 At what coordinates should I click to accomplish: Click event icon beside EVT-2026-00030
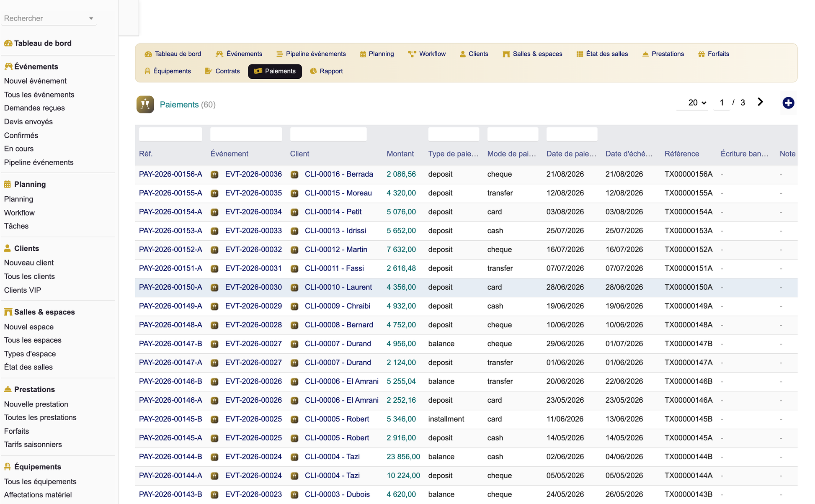click(x=214, y=288)
